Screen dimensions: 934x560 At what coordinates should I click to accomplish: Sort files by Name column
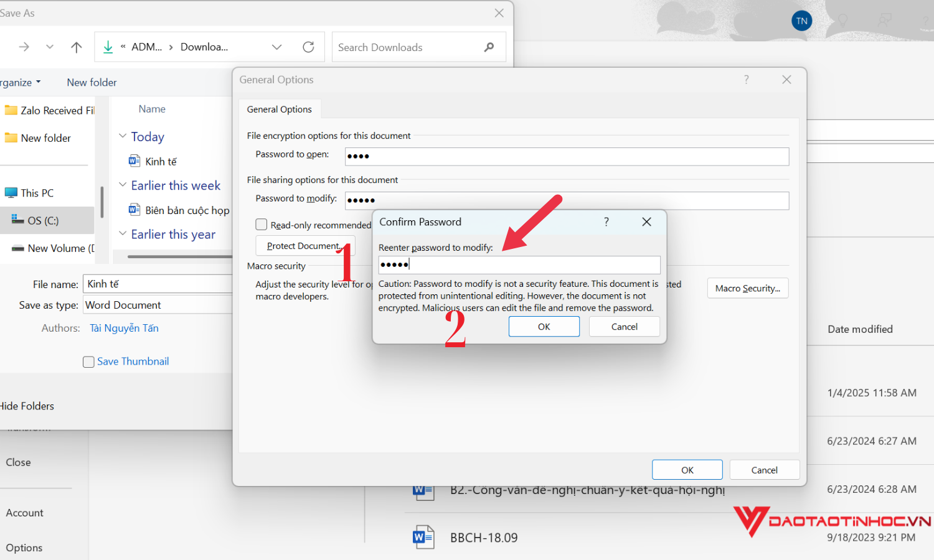coord(152,109)
